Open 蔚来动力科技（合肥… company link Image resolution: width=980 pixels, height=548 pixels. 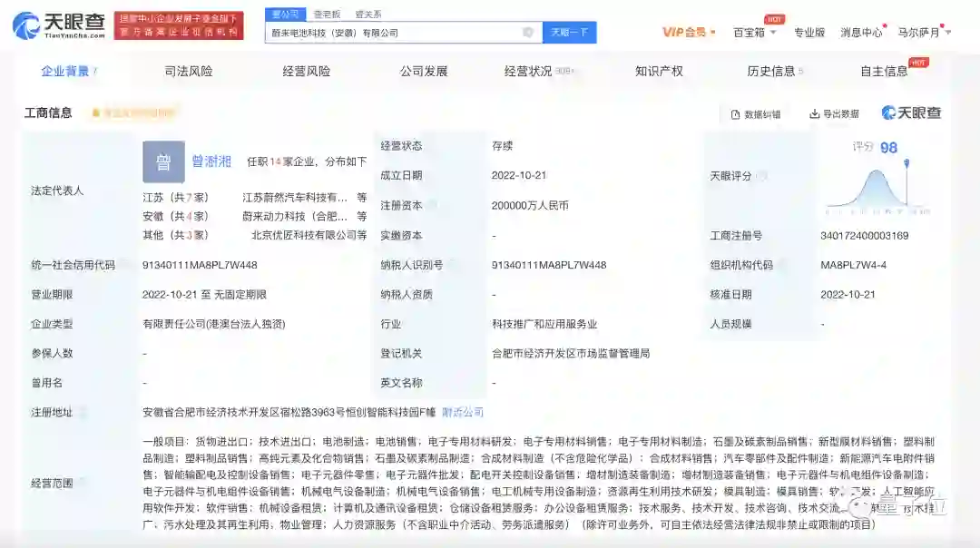point(294,216)
